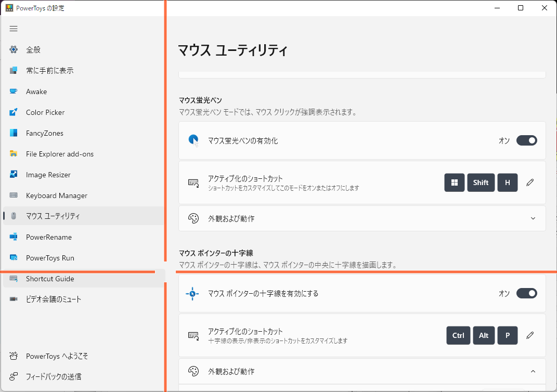This screenshot has width=557, height=392.
Task: Click the Image Resizer icon
Action: click(x=14, y=174)
